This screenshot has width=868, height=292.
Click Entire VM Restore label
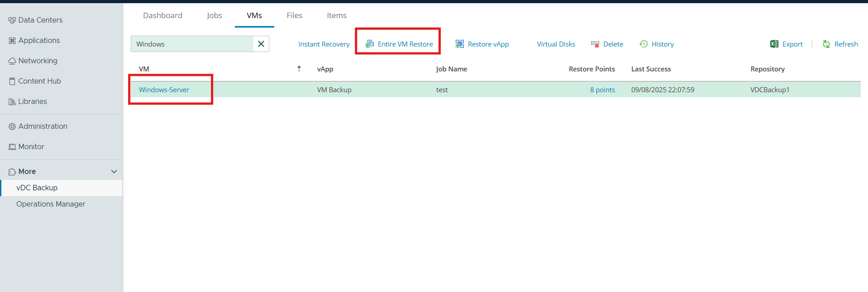point(405,44)
